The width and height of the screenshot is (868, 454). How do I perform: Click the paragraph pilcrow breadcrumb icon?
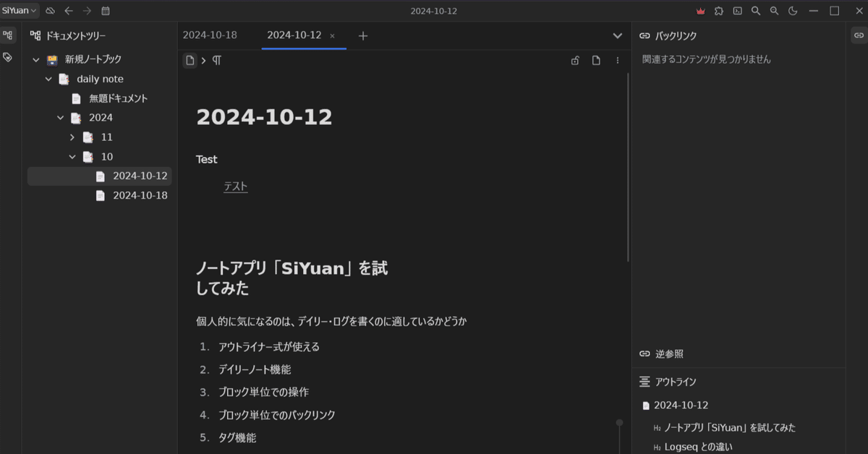(x=216, y=61)
